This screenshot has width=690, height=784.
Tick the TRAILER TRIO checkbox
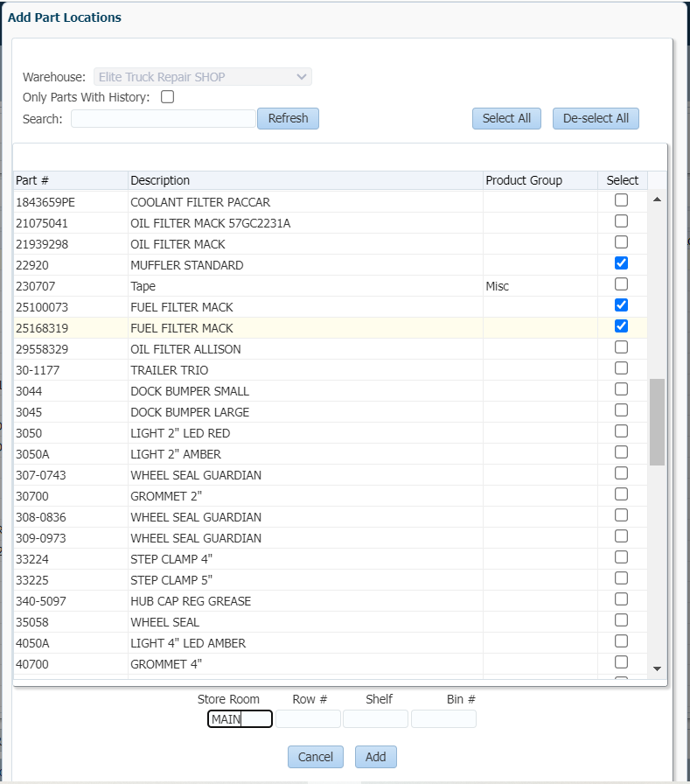click(621, 368)
